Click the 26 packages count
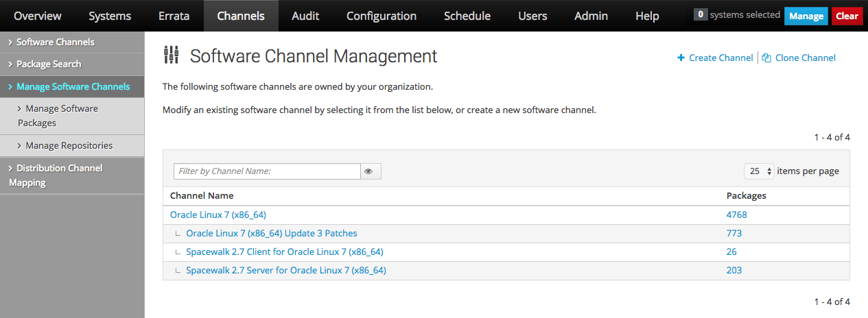The width and height of the screenshot is (868, 318). (x=731, y=252)
